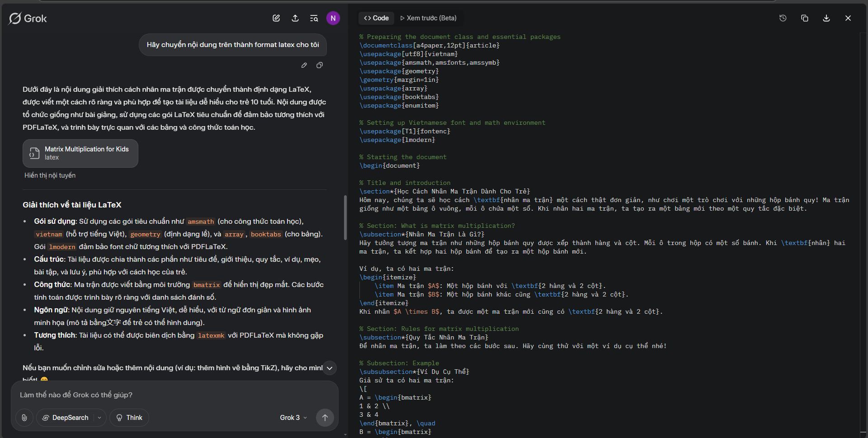The image size is (868, 438).
Task: Click the \documentclass code line
Action: (429, 46)
